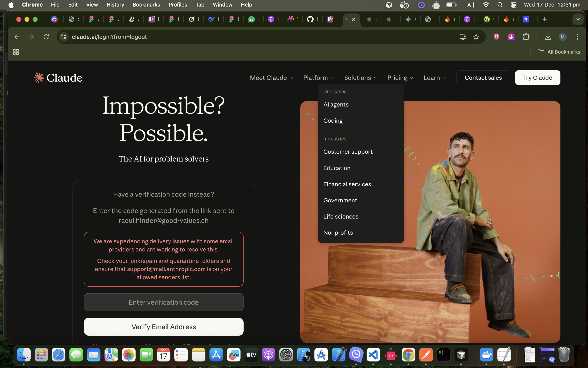This screenshot has height=368, width=588.
Task: Expand the Platform menu
Action: pos(318,78)
